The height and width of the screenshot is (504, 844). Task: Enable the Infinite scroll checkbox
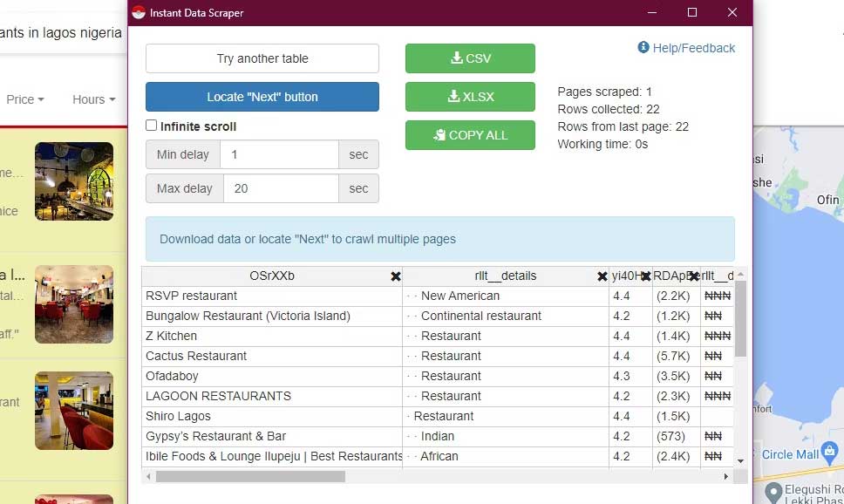(151, 126)
